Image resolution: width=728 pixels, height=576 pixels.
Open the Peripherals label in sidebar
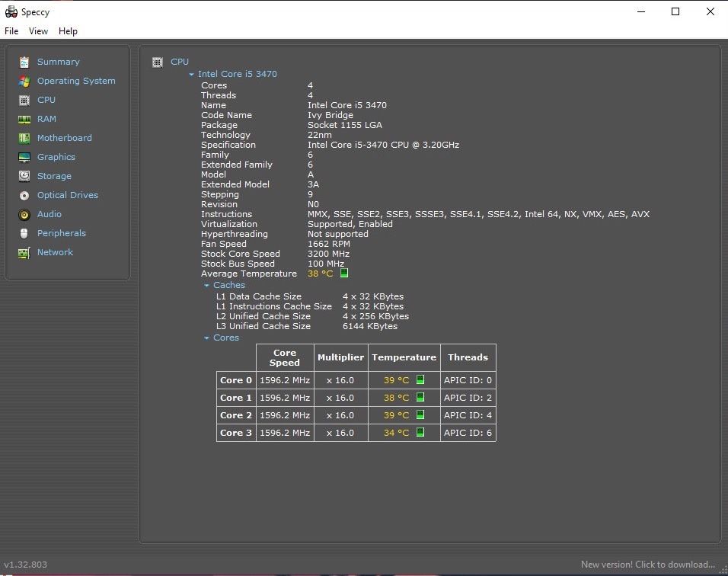pos(62,233)
